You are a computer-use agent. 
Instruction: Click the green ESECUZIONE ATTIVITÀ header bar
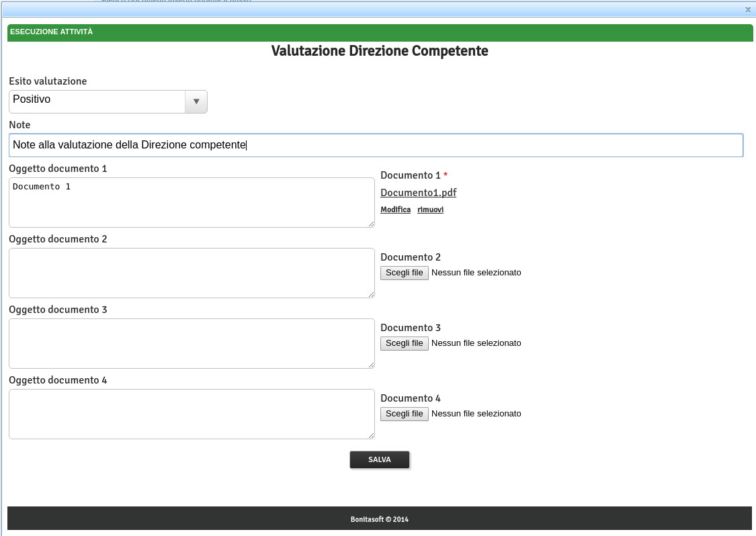tap(380, 32)
